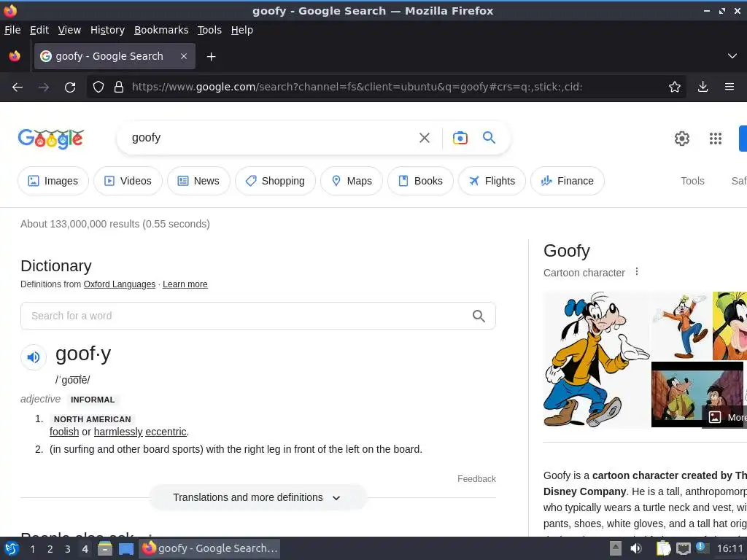Viewport: 747px width, 560px height.
Task: Switch to Videos search results
Action: [128, 181]
